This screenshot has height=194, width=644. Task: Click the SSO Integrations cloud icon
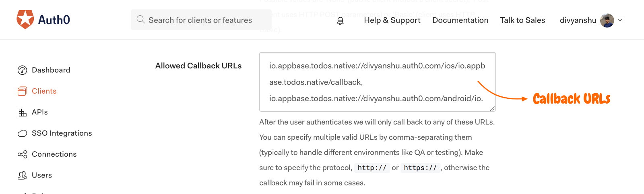point(22,133)
